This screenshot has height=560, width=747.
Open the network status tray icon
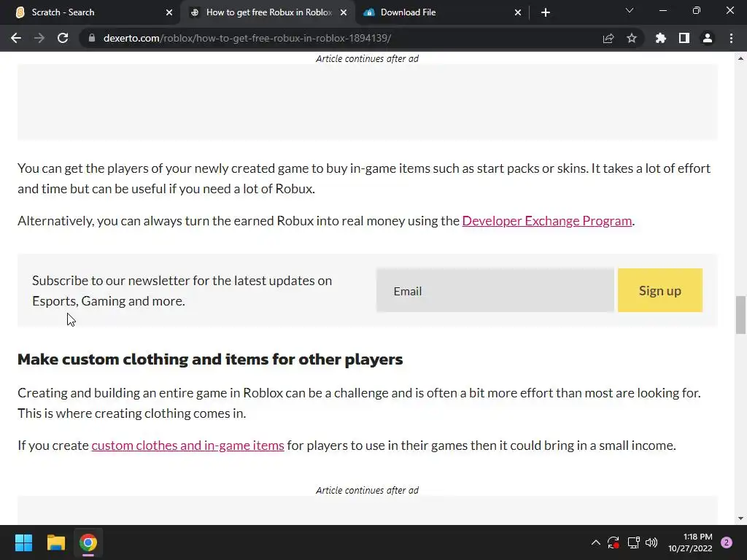pyautogui.click(x=633, y=542)
